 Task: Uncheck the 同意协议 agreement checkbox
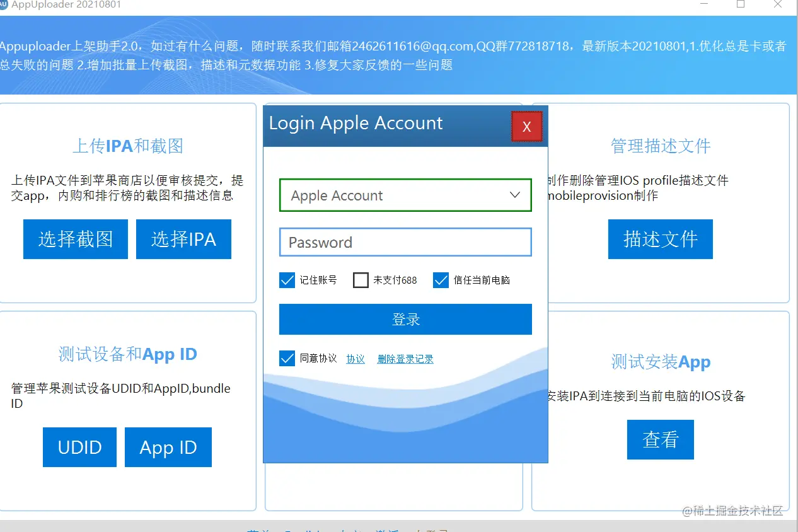[287, 358]
